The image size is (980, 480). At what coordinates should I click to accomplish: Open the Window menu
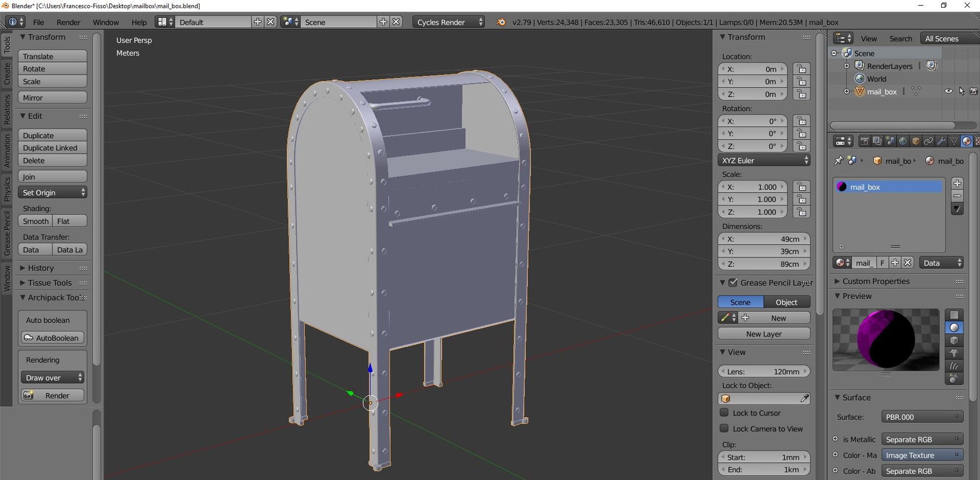[x=106, y=22]
